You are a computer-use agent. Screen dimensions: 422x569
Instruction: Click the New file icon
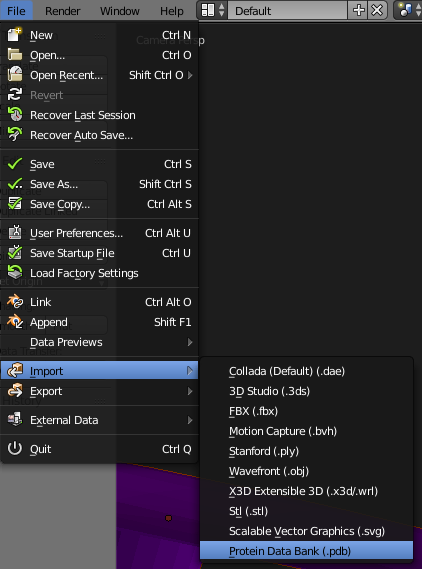15,35
